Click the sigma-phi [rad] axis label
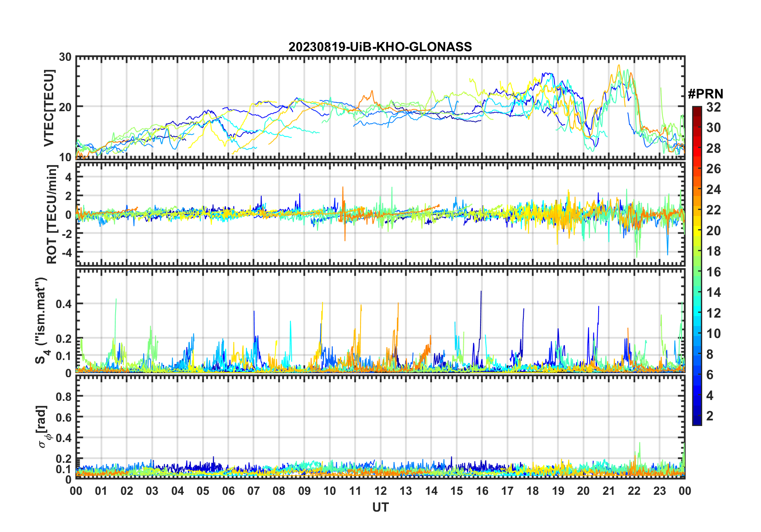This screenshot has width=761, height=532. tap(42, 427)
